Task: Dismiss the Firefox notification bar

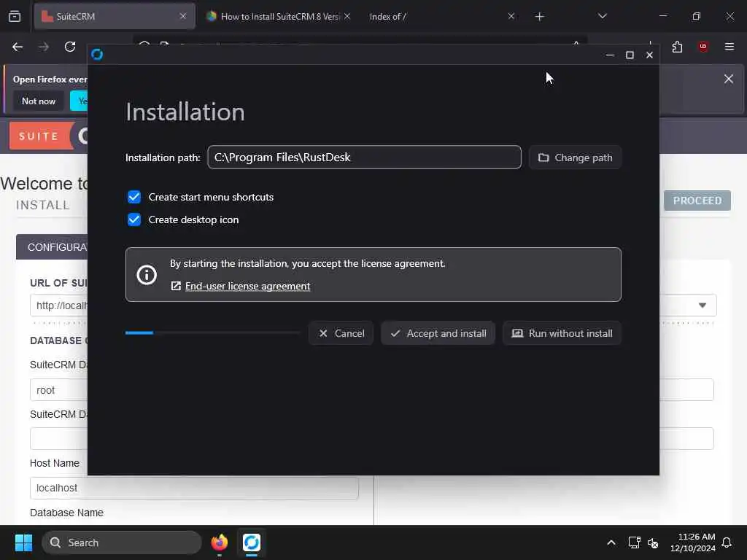Action: [729, 79]
